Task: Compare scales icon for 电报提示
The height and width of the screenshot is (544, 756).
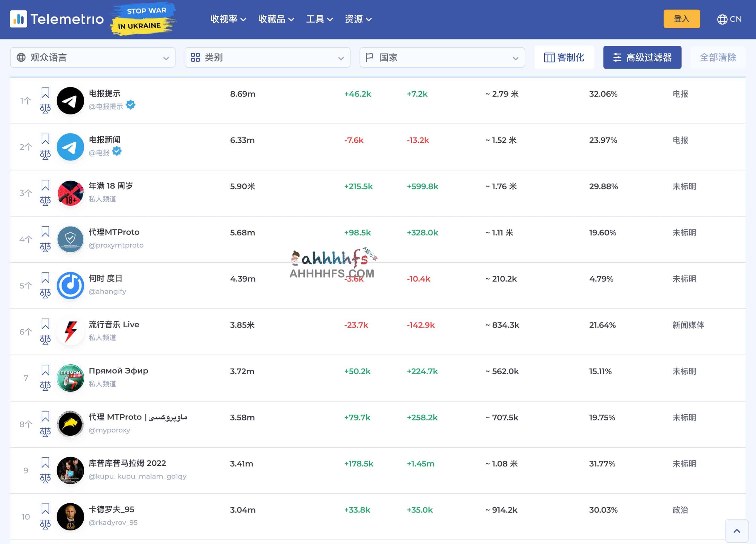Action: click(45, 108)
